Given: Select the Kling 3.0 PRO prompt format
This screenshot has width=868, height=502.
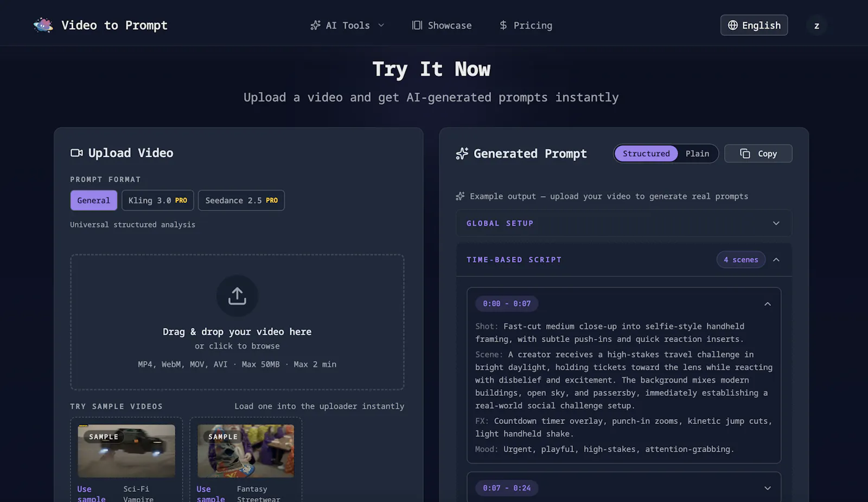Looking at the screenshot, I should pos(158,200).
